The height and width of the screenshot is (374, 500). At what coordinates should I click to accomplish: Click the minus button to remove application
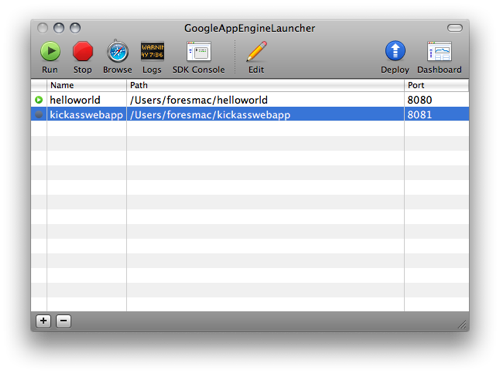click(x=63, y=321)
